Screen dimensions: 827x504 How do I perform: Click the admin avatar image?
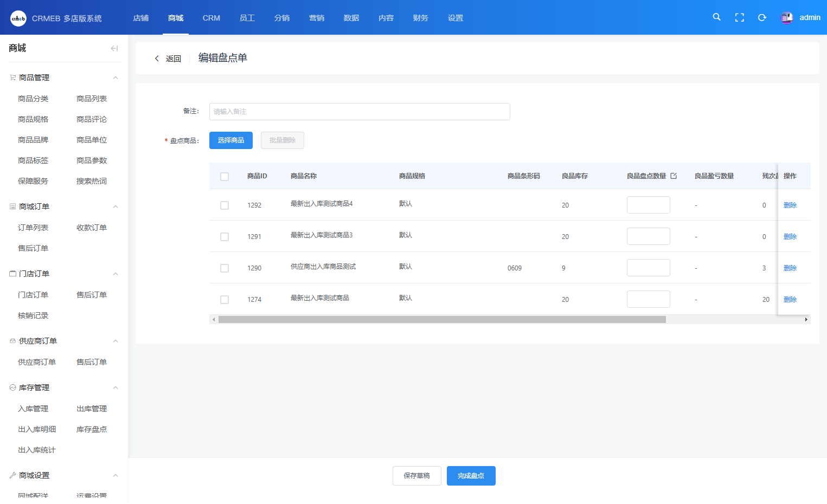[786, 18]
